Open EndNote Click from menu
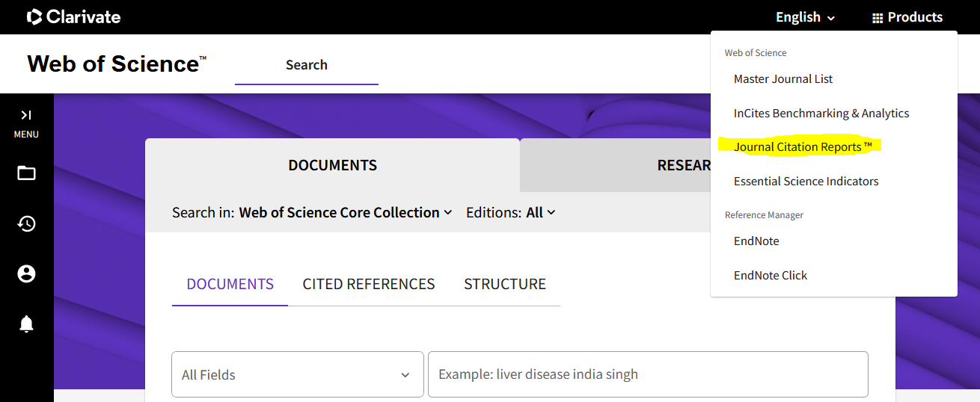The height and width of the screenshot is (402, 980). point(770,275)
